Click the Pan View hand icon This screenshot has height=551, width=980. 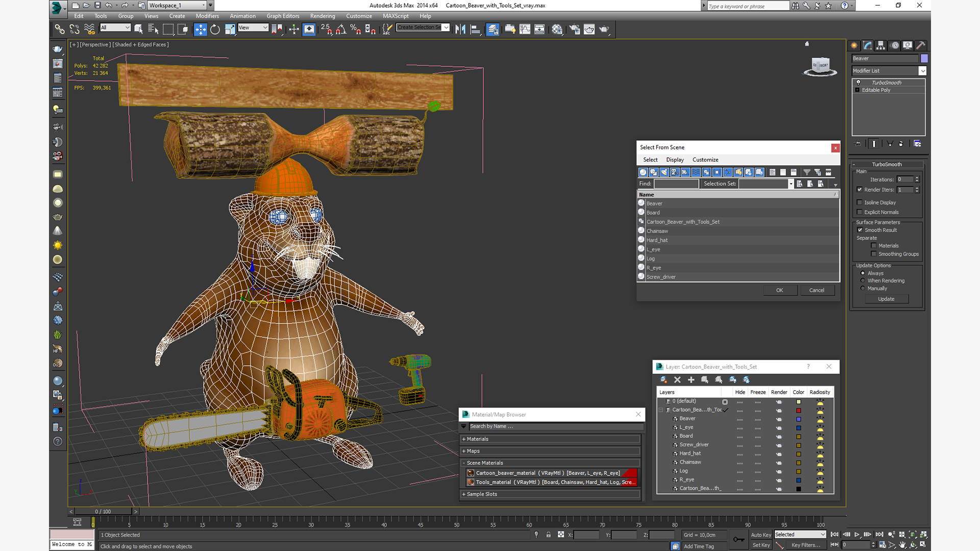tap(902, 545)
